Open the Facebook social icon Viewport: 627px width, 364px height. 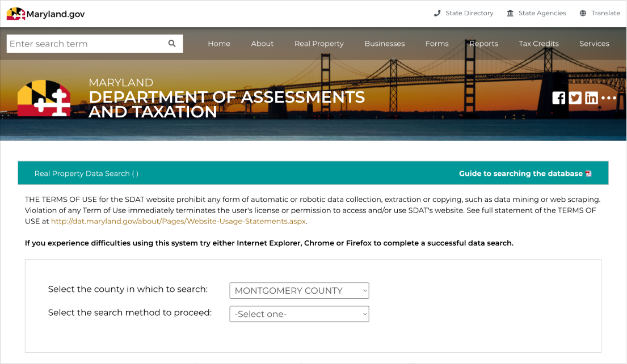click(x=559, y=98)
